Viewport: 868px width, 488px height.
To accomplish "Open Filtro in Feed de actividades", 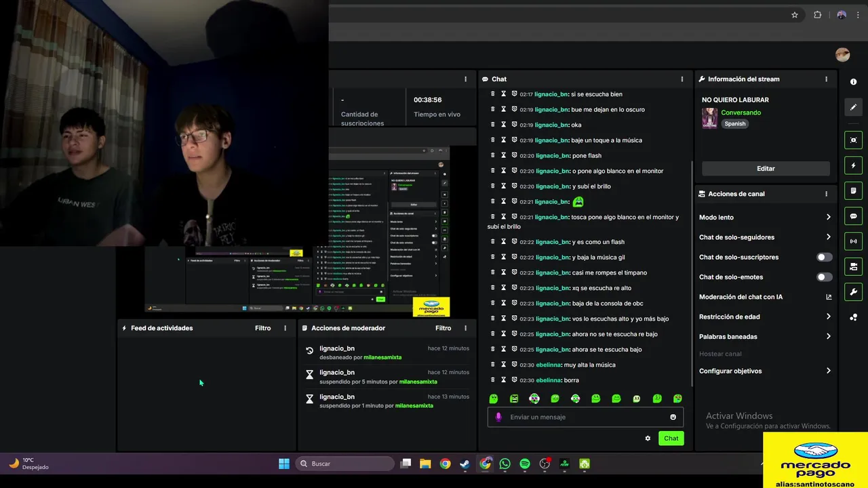I will tap(262, 328).
